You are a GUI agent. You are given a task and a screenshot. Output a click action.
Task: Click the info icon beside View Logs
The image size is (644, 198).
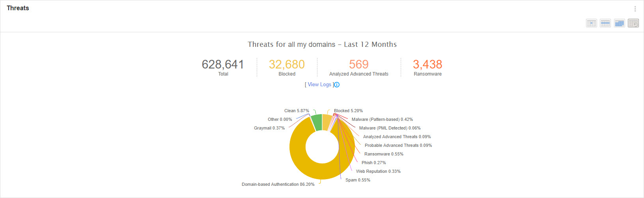click(337, 85)
